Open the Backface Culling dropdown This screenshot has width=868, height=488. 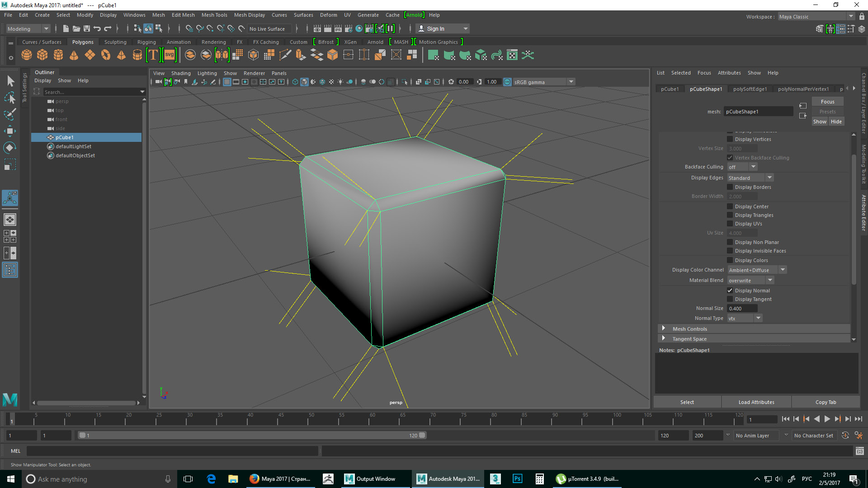tap(742, 167)
